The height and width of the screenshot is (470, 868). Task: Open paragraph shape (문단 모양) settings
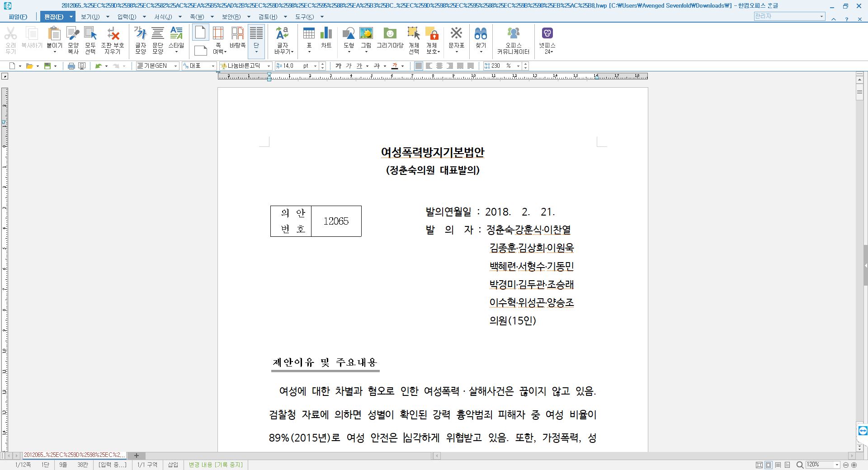tap(158, 40)
